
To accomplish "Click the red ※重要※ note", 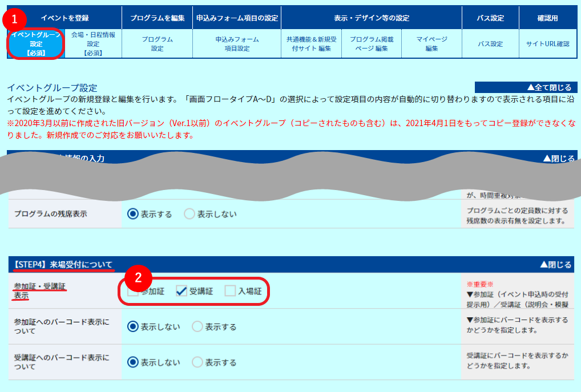I will coord(480,285).
